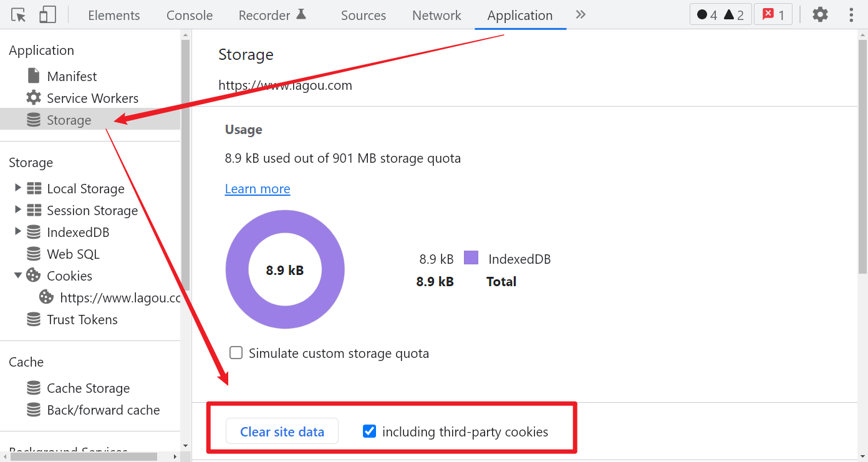Click the Storage database icon in Application section
Viewport: 868px width, 462px height.
pos(34,120)
